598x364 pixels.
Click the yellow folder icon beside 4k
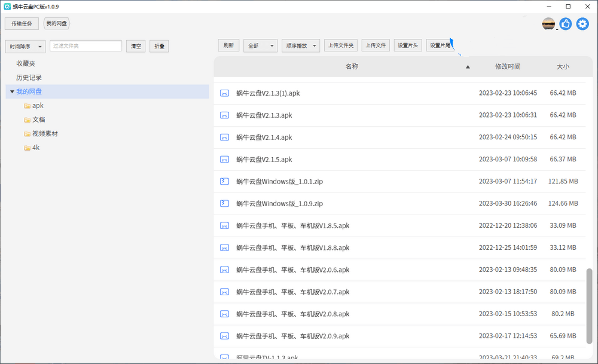(x=28, y=148)
